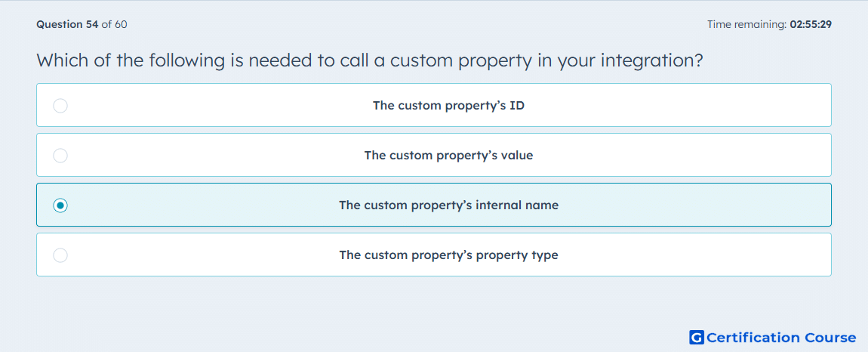868x352 pixels.
Task: Click the "of 60" total question count
Action: 115,24
